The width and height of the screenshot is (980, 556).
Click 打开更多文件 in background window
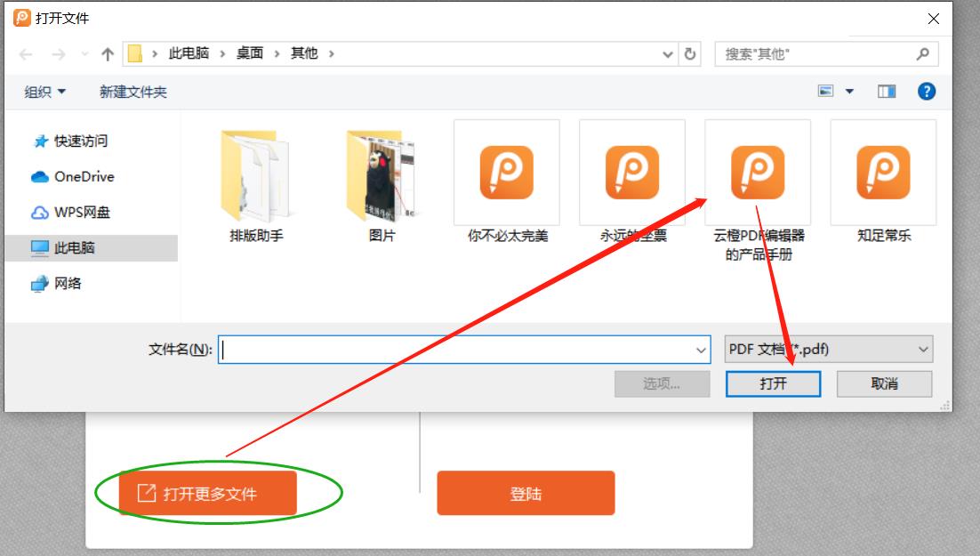pyautogui.click(x=207, y=494)
